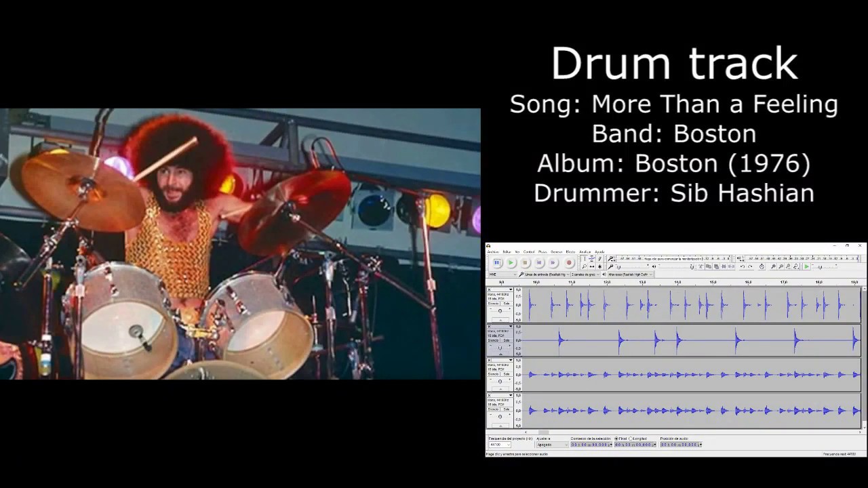The height and width of the screenshot is (488, 868).
Task: Click the Zoom In magnifier icon
Action: 773,266
